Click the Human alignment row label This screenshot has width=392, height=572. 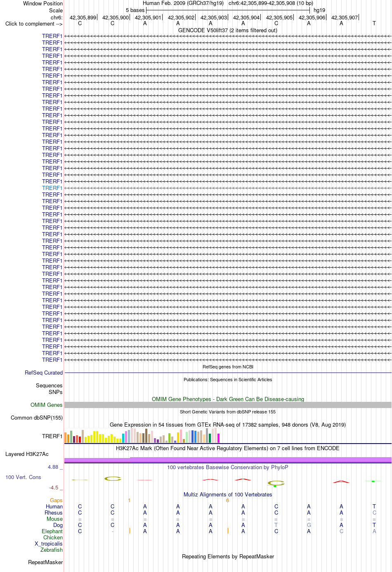pyautogui.click(x=54, y=506)
